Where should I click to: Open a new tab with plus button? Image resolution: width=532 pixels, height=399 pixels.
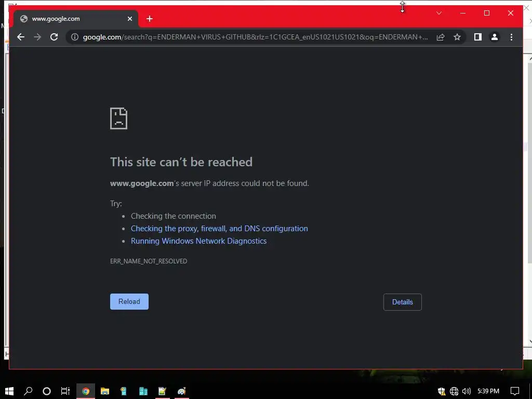(149, 19)
